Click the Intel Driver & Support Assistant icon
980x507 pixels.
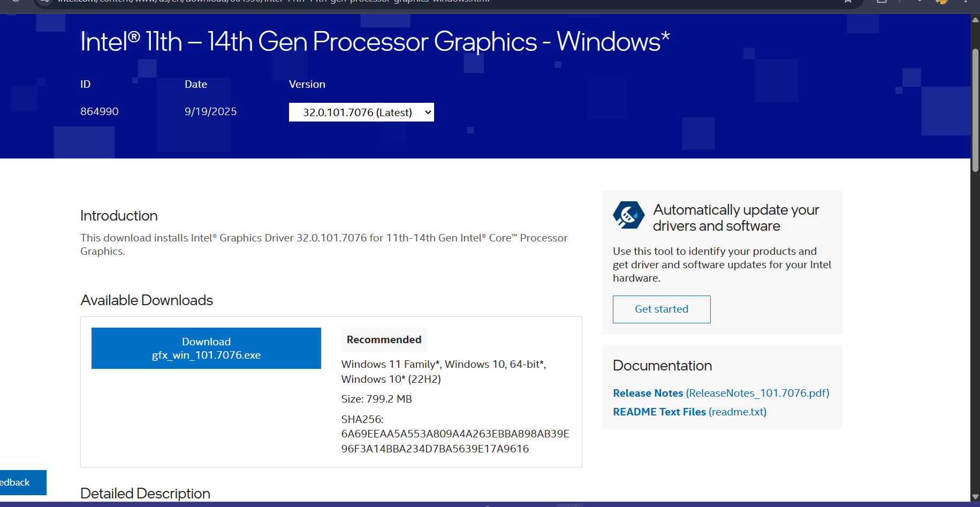click(x=629, y=215)
